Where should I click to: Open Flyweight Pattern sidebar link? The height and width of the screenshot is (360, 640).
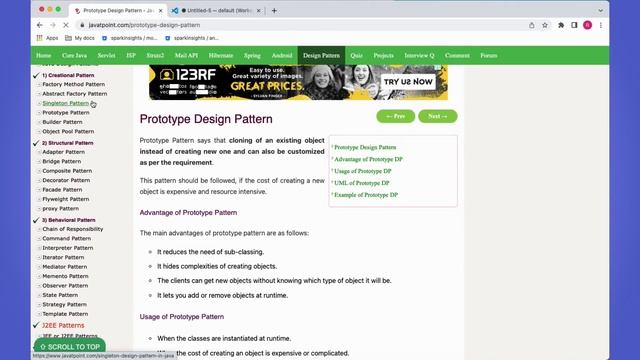click(x=66, y=199)
